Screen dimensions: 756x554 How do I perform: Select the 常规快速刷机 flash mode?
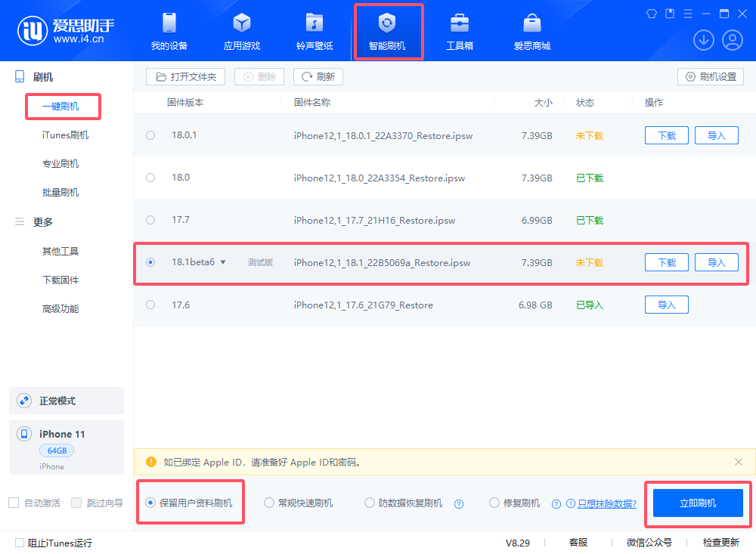pos(268,502)
